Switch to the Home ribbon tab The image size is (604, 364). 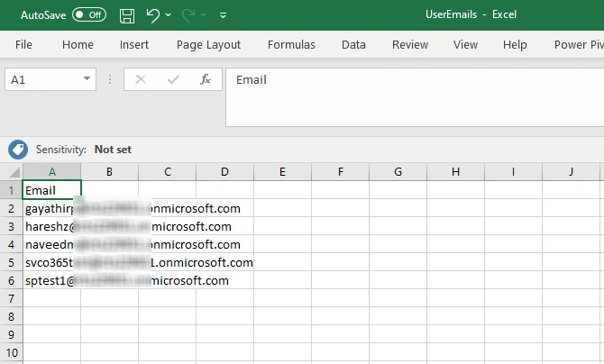coord(78,45)
